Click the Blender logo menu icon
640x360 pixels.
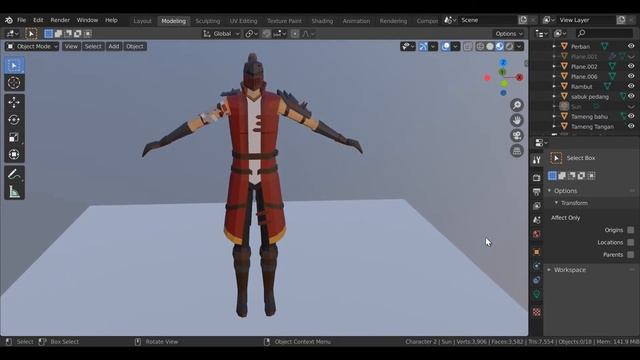pyautogui.click(x=9, y=20)
